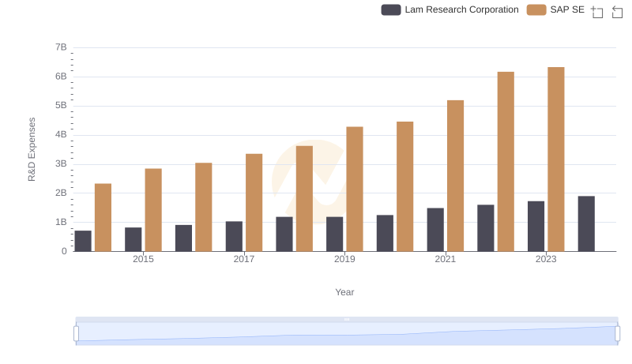This screenshot has width=632, height=364.
Task: Click the 7B y-axis label
Action: pos(61,47)
